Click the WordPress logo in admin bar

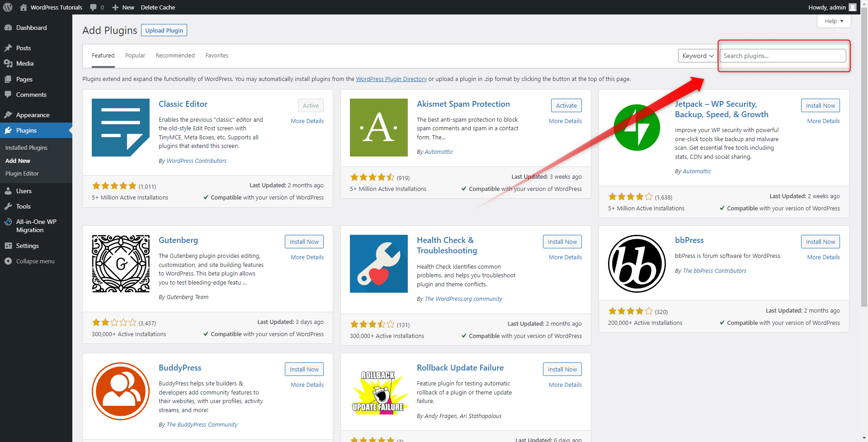pos(7,7)
